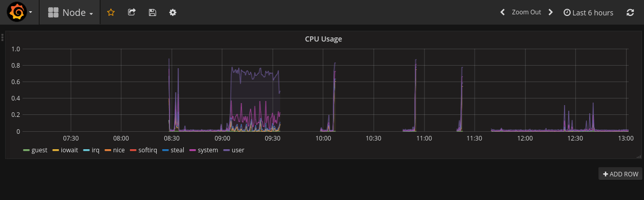
Task: Expand the dropdown caret beside Grafana logo
Action: 31,12
